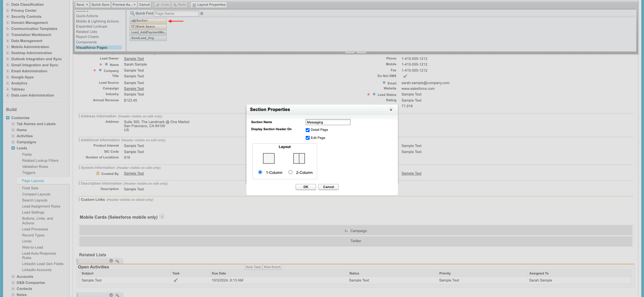Image resolution: width=644 pixels, height=297 pixels.
Task: Click the remove icon above Open Activities
Action: [111, 261]
